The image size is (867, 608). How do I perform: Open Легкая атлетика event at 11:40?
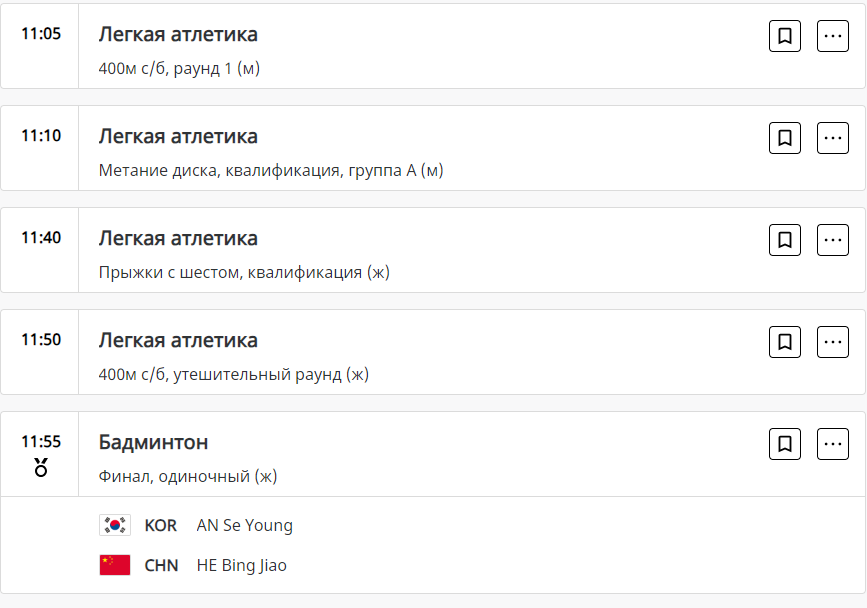click(178, 238)
